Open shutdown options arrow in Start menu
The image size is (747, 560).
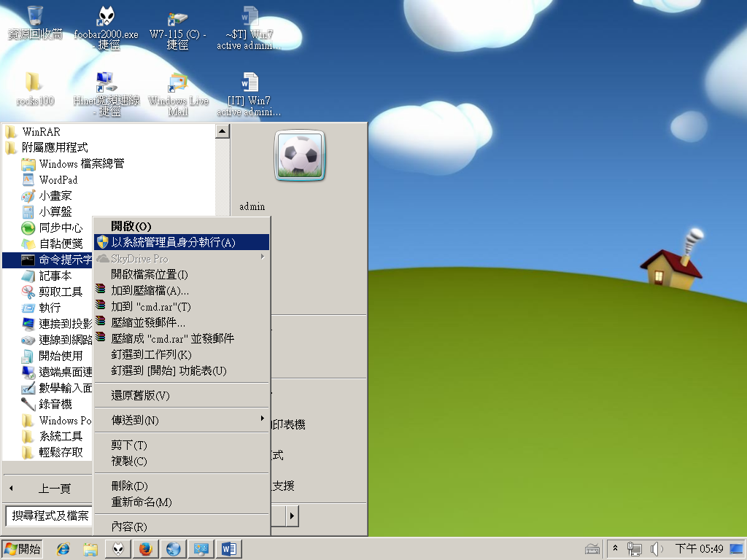292,516
